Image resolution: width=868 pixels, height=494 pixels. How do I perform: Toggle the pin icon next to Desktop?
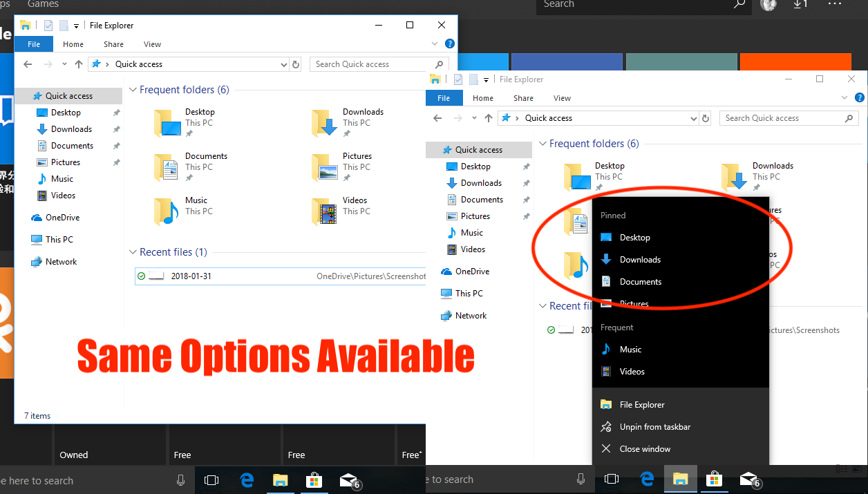[116, 112]
